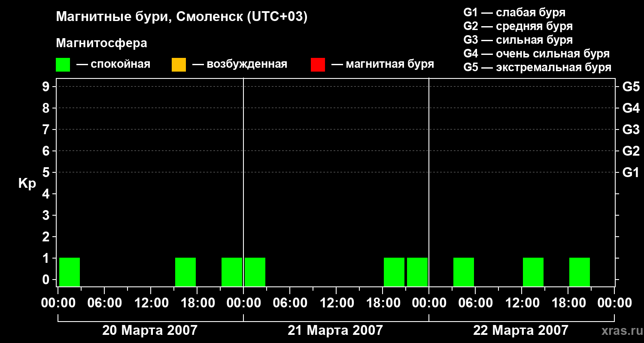Image resolution: width=644 pixels, height=343 pixels.
Task: Click the '12:00' time label for 20 Марта
Action: [x=151, y=303]
